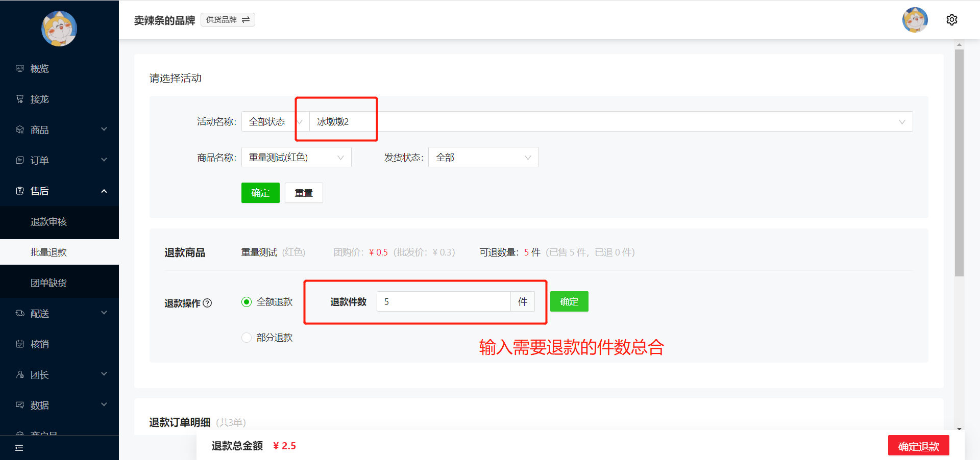Click the scrollbar down arrow
The height and width of the screenshot is (460, 980).
pos(959,429)
